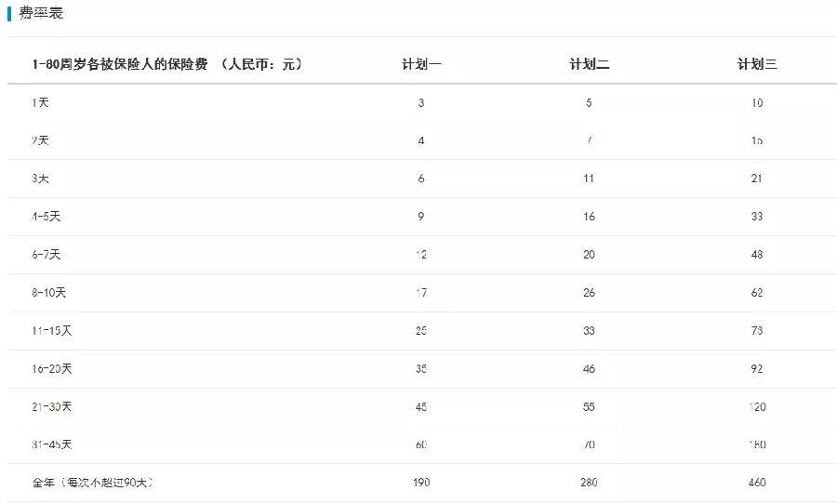This screenshot has width=837, height=504.
Task: Select the 16-20天 row label
Action: point(51,369)
